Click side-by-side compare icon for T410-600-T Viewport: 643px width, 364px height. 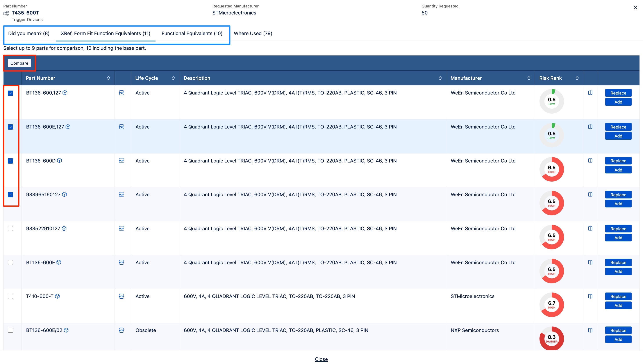[x=590, y=296]
